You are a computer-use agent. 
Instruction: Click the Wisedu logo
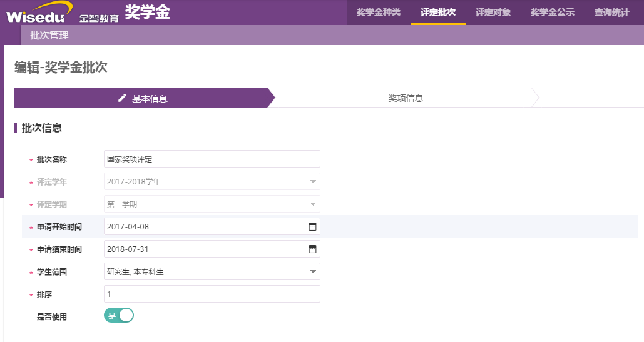pos(39,13)
